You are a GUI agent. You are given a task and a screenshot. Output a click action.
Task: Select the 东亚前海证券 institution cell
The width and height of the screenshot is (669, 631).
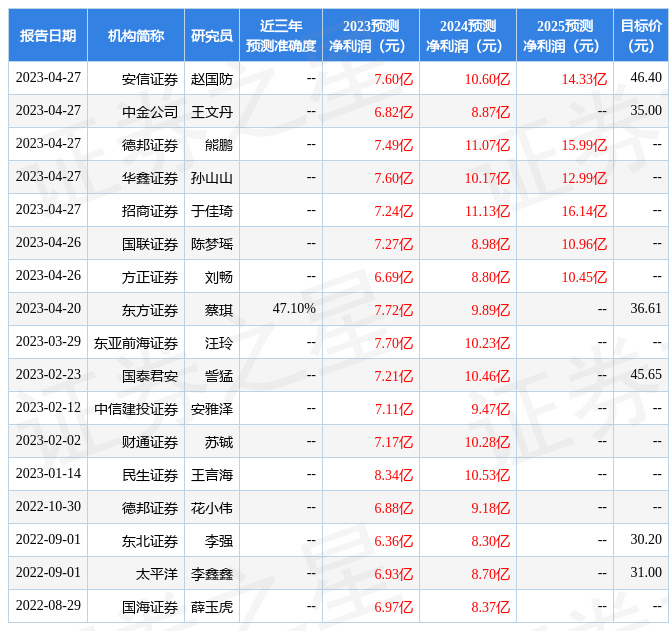tap(136, 343)
